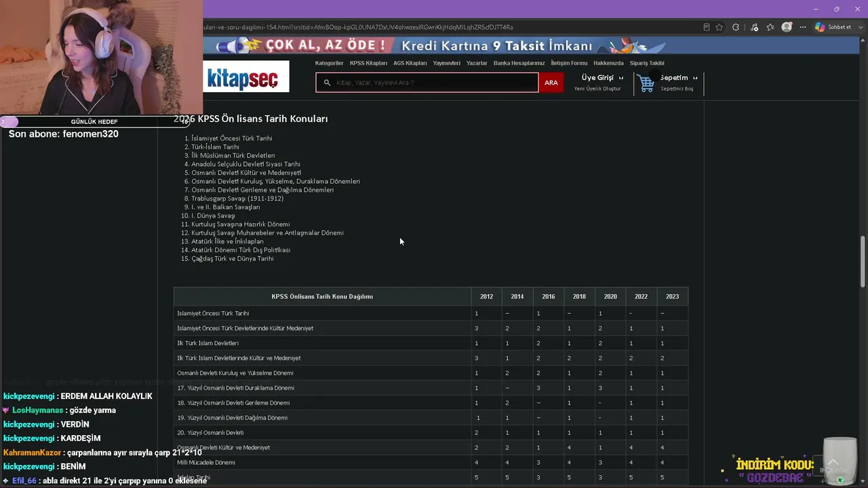
Task: Open the Sipariş Takibi link
Action: tap(647, 63)
